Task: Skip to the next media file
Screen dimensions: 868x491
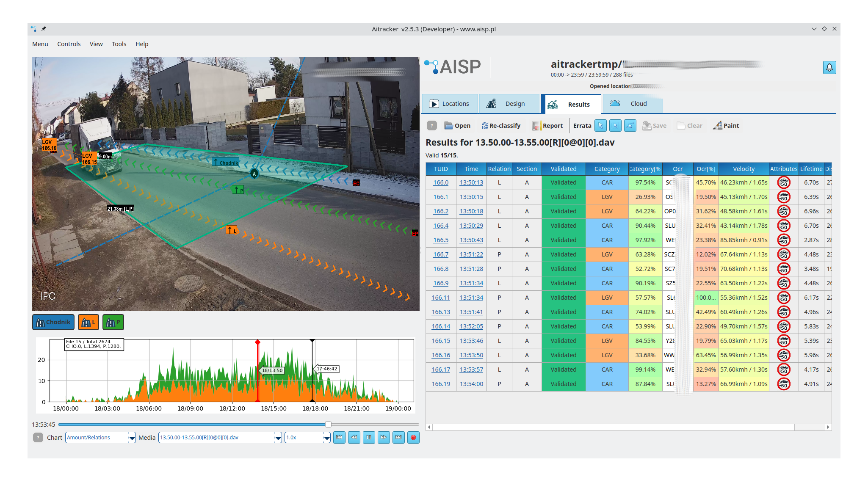Action: point(398,438)
